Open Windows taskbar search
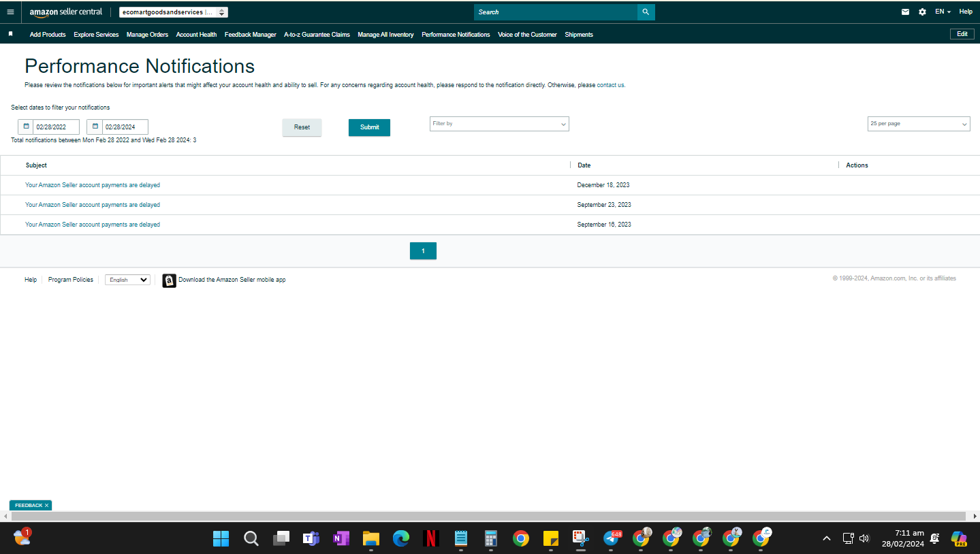Image resolution: width=980 pixels, height=554 pixels. 251,539
